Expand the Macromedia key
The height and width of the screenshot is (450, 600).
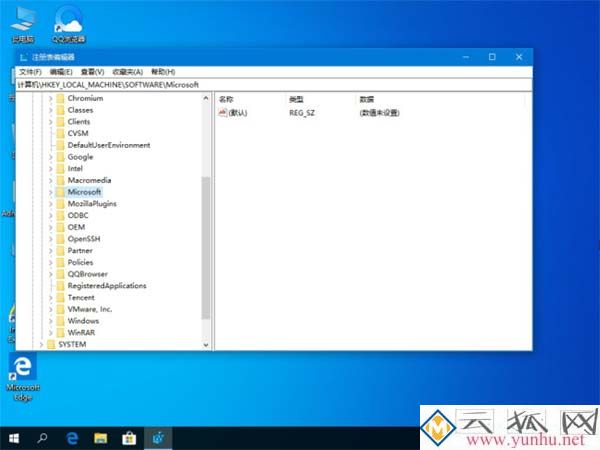pyautogui.click(x=51, y=180)
